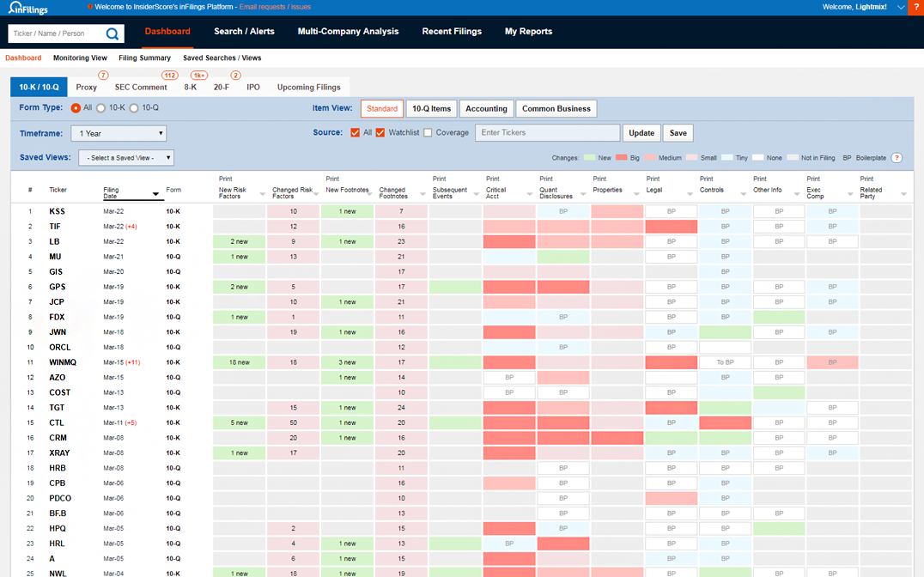Click the Big red swatch in Changes legend
This screenshot has height=577, width=924.
pyautogui.click(x=621, y=158)
